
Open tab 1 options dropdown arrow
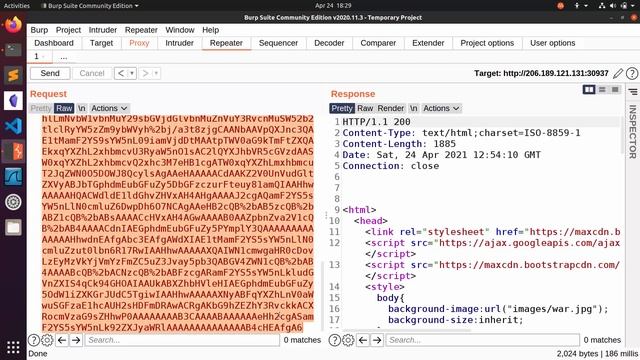[x=44, y=57]
